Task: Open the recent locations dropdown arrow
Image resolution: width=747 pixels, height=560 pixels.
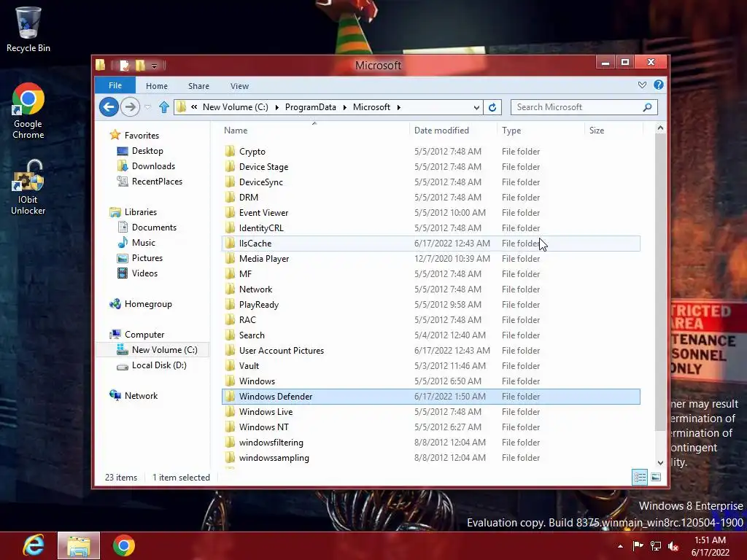Action: click(x=147, y=108)
